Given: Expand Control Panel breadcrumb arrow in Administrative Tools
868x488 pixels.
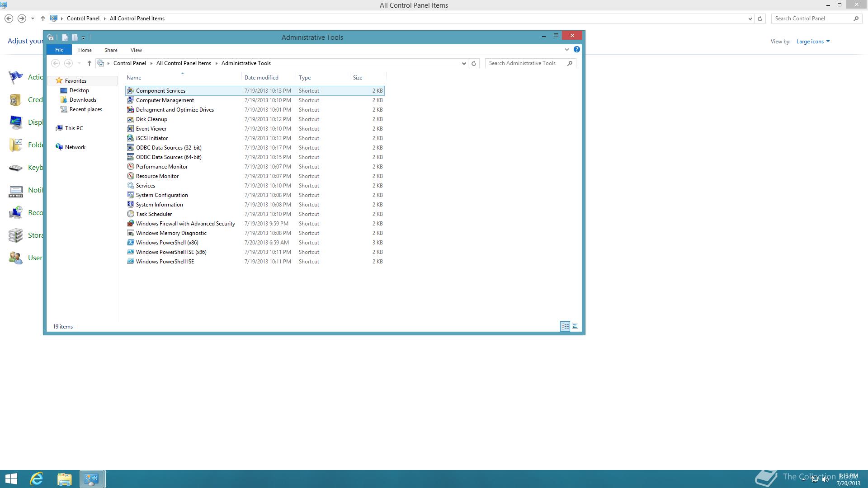Looking at the screenshot, I should [x=151, y=63].
